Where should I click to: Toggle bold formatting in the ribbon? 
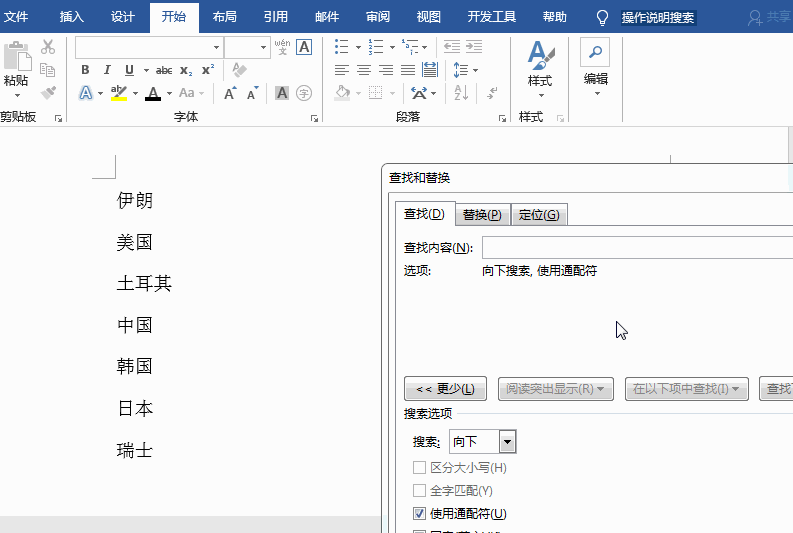pyautogui.click(x=85, y=70)
